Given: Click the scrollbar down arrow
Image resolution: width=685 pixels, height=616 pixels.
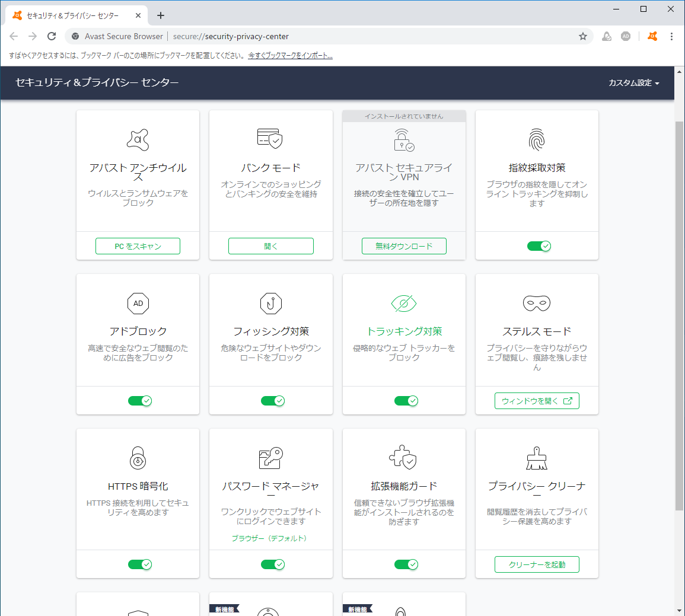Looking at the screenshot, I should click(x=679, y=611).
